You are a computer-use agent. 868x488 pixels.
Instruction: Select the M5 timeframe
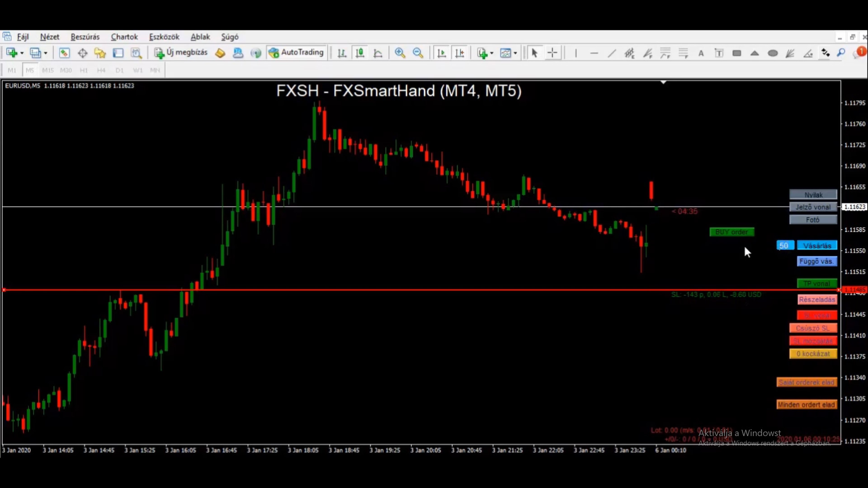[30, 70]
